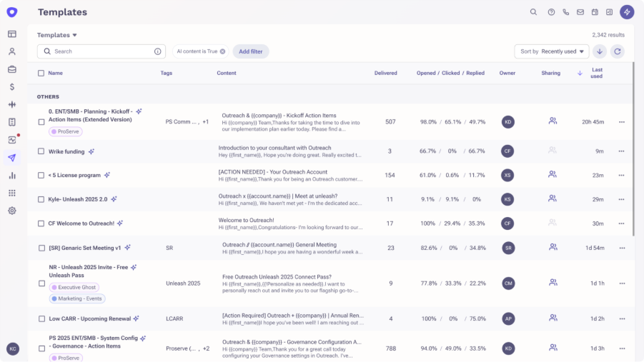Click the search info icon
Image resolution: width=644 pixels, height=362 pixels.
tap(157, 51)
